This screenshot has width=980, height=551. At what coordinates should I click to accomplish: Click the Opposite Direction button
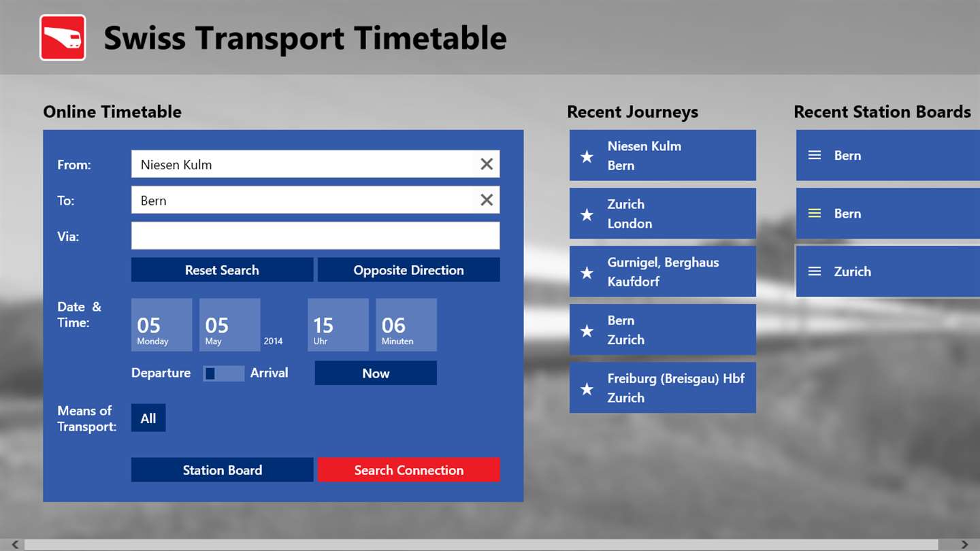click(409, 269)
